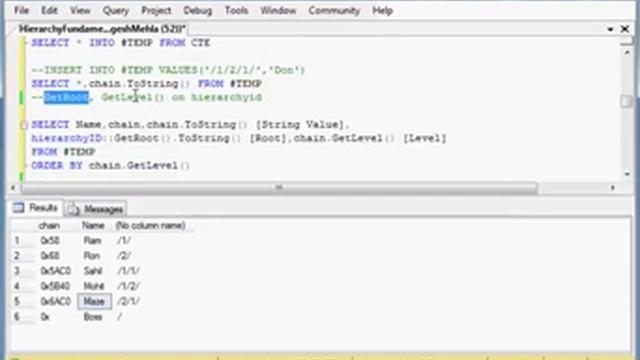
Task: Open the Project menu
Action: click(156, 11)
